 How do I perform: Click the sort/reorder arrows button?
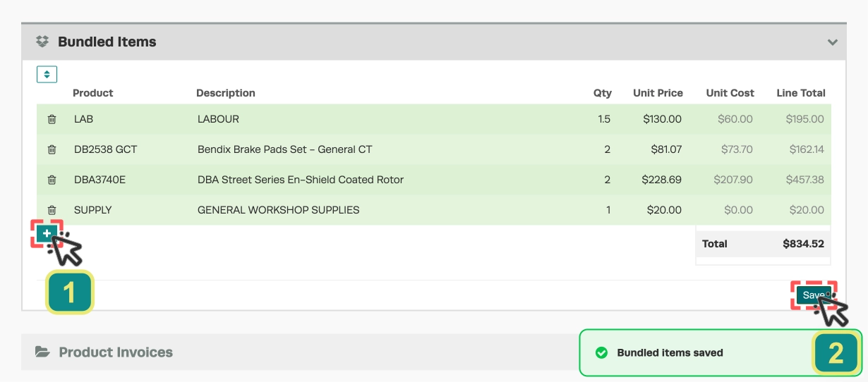point(47,74)
